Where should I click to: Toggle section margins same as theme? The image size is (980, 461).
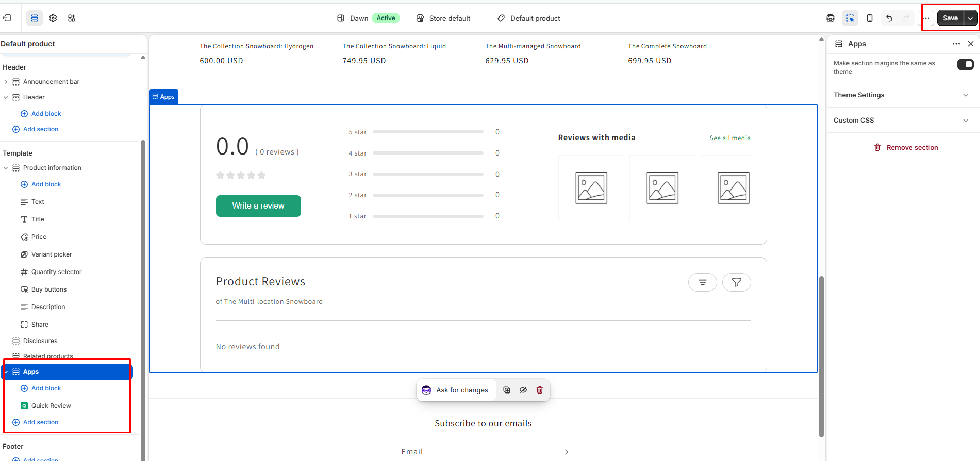tap(965, 64)
